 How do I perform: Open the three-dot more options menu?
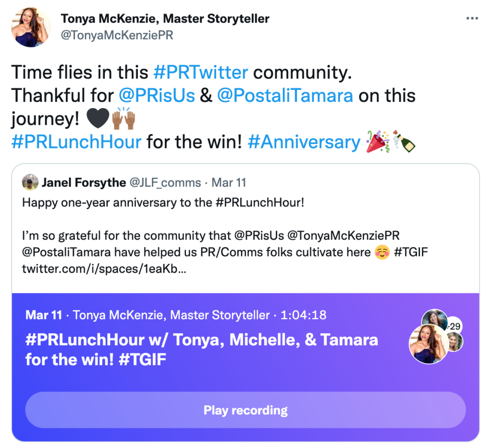(x=472, y=19)
